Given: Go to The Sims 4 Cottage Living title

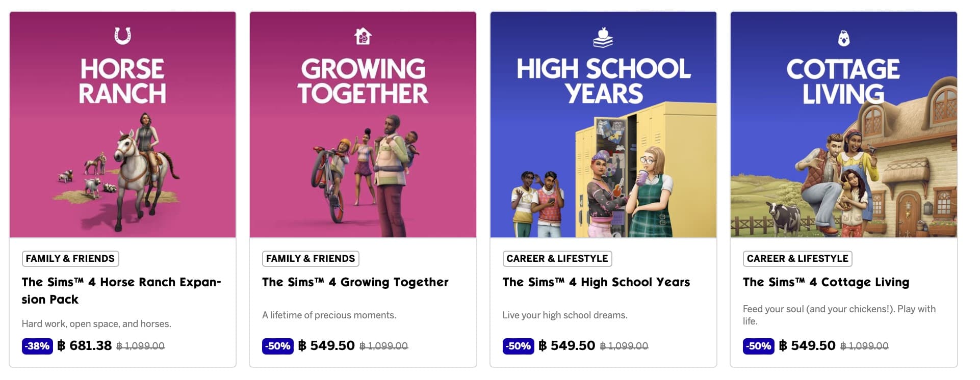Looking at the screenshot, I should point(826,282).
